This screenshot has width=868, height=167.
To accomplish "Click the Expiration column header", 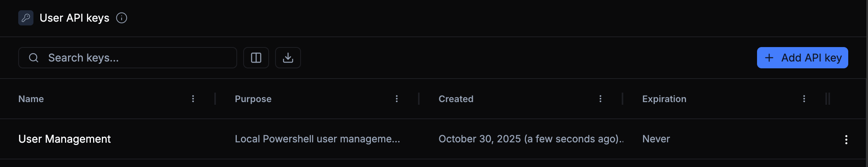I will (664, 99).
